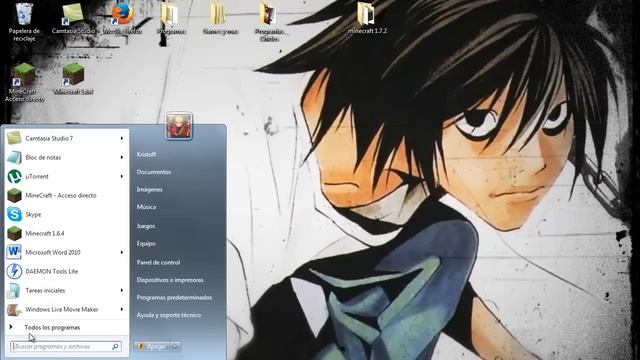Open Equipo from the Start menu
The image size is (640, 360).
tap(146, 244)
